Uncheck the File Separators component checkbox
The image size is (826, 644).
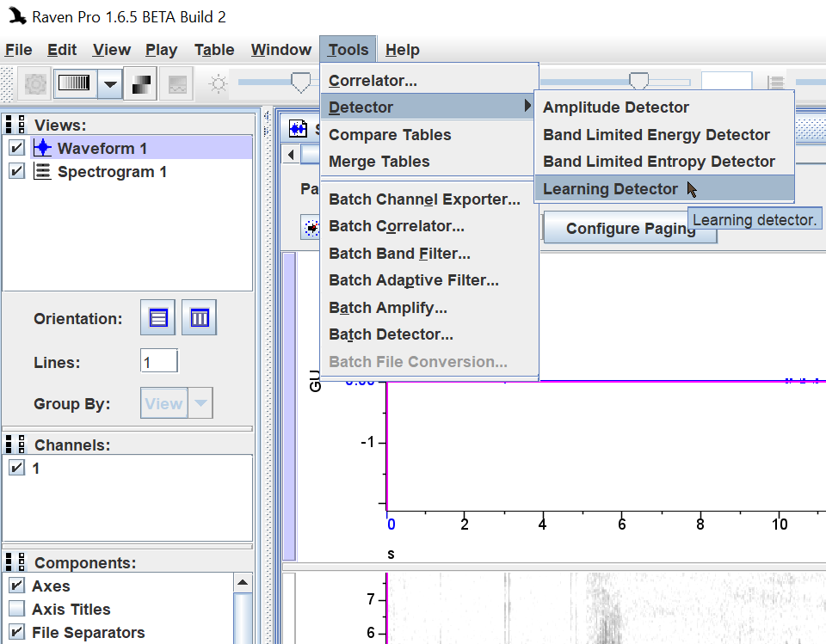tap(17, 632)
